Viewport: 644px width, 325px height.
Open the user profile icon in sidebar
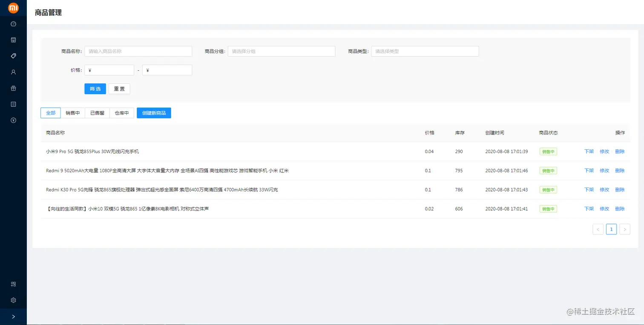point(13,72)
